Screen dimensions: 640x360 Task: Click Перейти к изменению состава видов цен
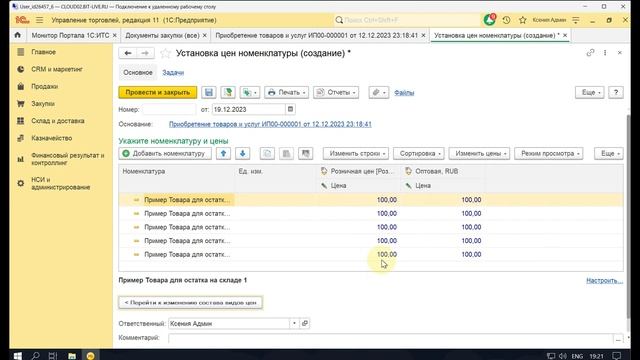[x=191, y=302]
